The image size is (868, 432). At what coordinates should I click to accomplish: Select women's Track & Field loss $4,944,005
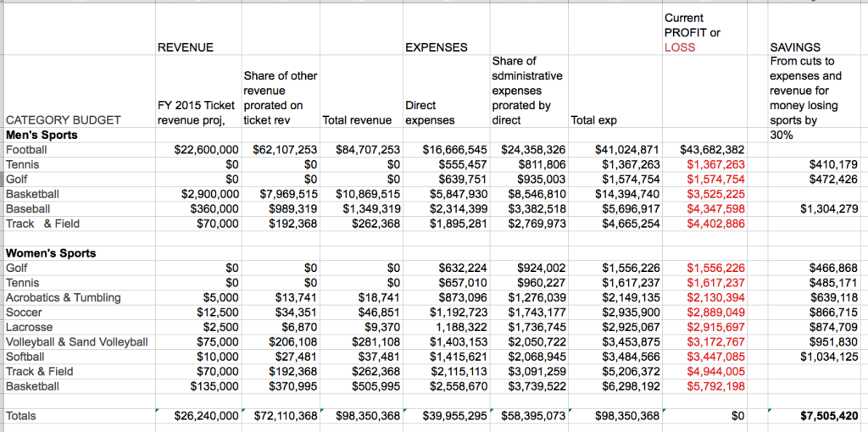[715, 371]
